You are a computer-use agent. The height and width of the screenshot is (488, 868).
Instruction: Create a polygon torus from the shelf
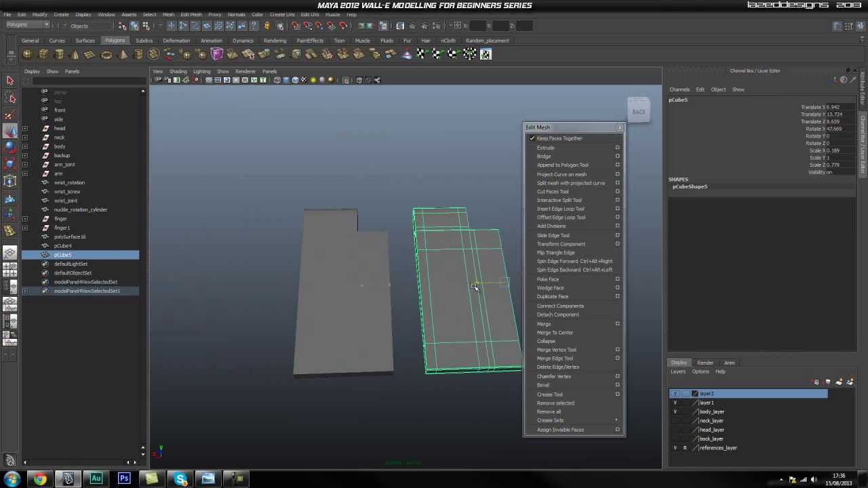(106, 54)
